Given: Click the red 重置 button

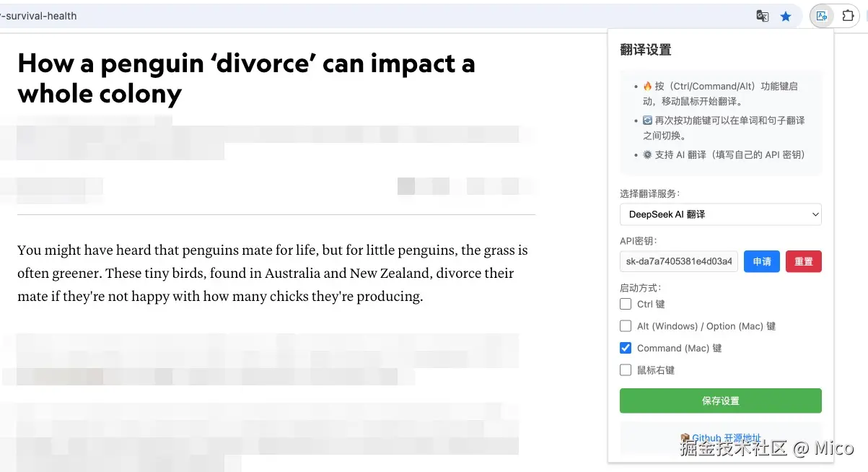Looking at the screenshot, I should point(803,261).
